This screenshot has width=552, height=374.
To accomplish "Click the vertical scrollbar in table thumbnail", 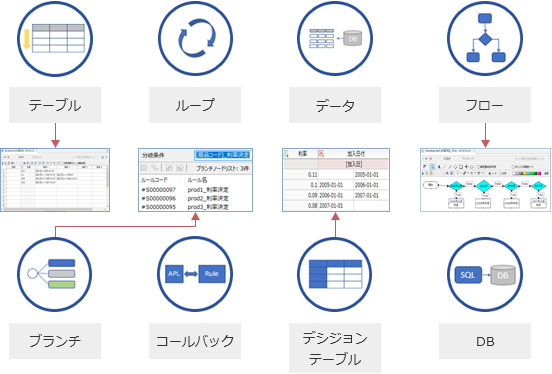I will (x=107, y=187).
